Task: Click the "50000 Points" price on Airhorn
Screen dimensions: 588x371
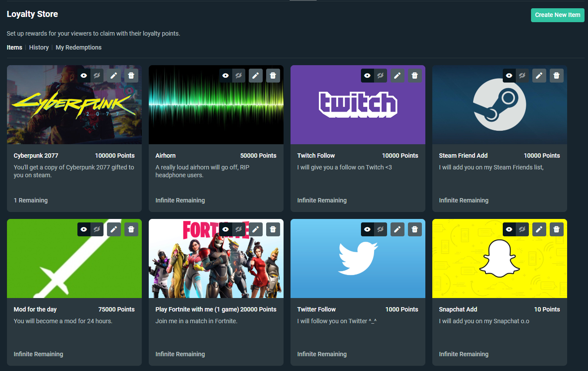Action: point(258,156)
